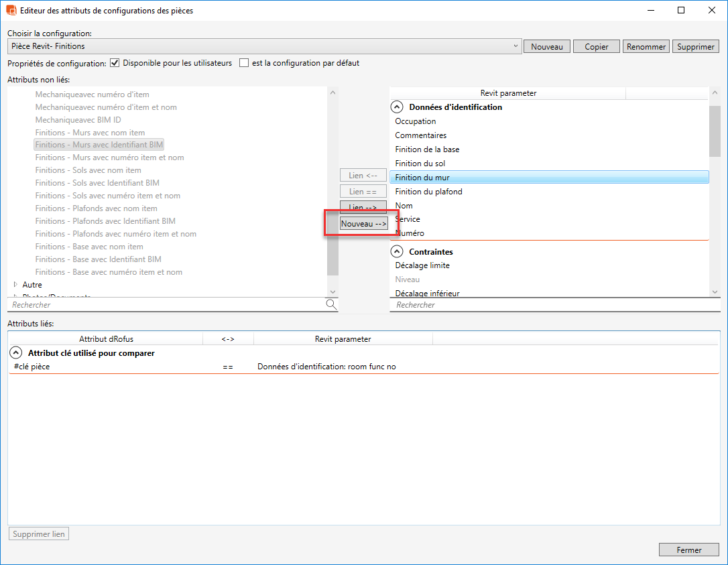Click the Rechercher field under Revit parameters
This screenshot has width=728, height=565.
pos(550,305)
